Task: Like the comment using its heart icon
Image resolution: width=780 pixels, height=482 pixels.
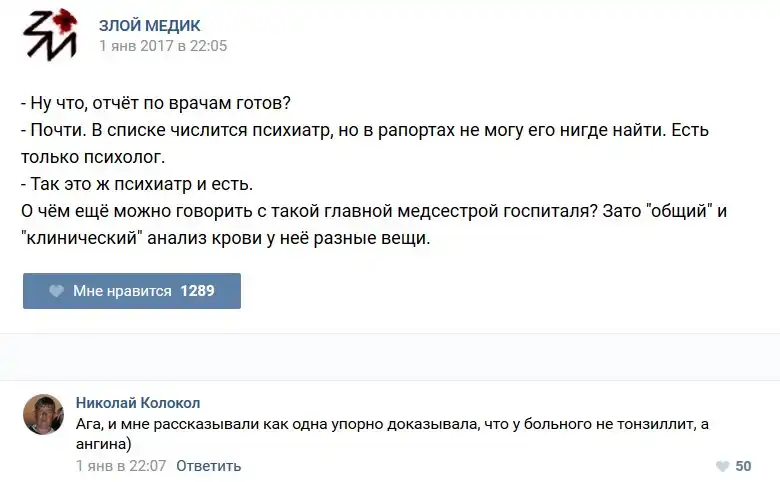Action: tap(722, 466)
